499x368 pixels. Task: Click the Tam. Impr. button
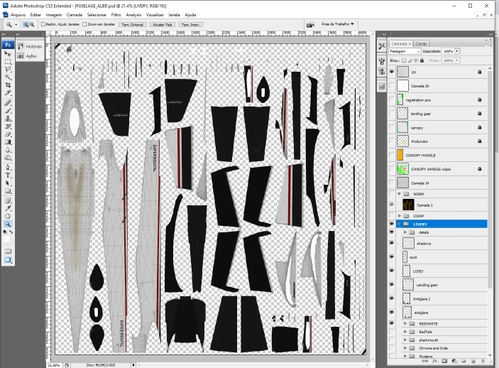(x=191, y=25)
